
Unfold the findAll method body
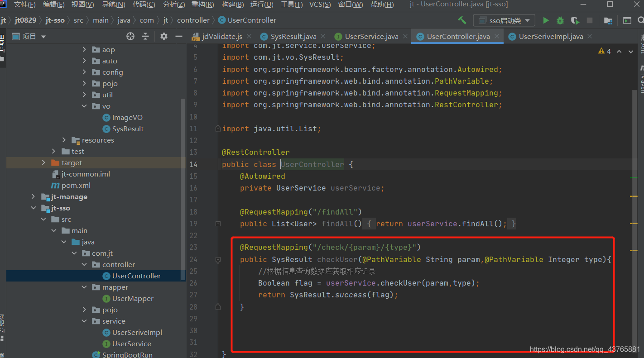point(218,224)
